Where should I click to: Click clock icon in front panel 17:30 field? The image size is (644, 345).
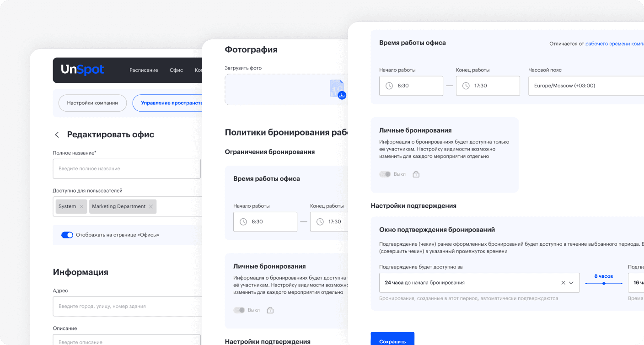pyautogui.click(x=466, y=86)
